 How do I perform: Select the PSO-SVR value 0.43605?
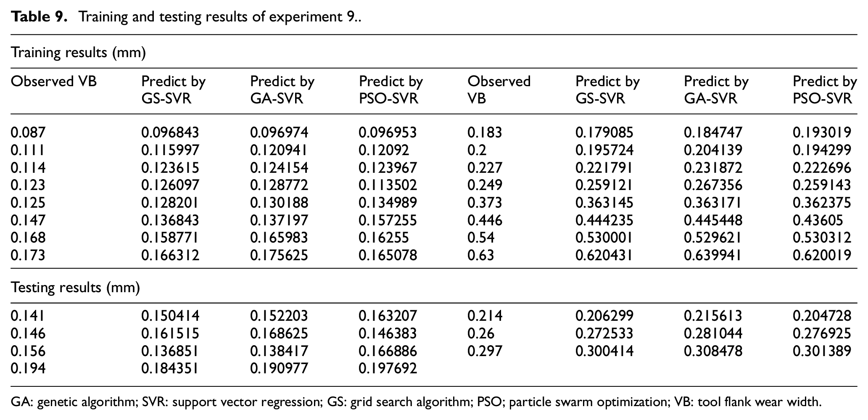[818, 220]
